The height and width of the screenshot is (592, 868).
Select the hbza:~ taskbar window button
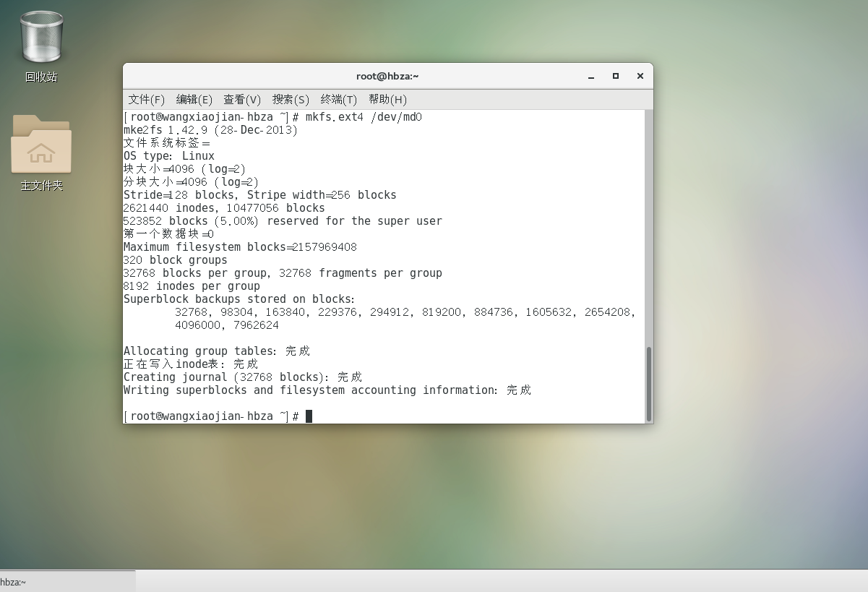[67, 581]
